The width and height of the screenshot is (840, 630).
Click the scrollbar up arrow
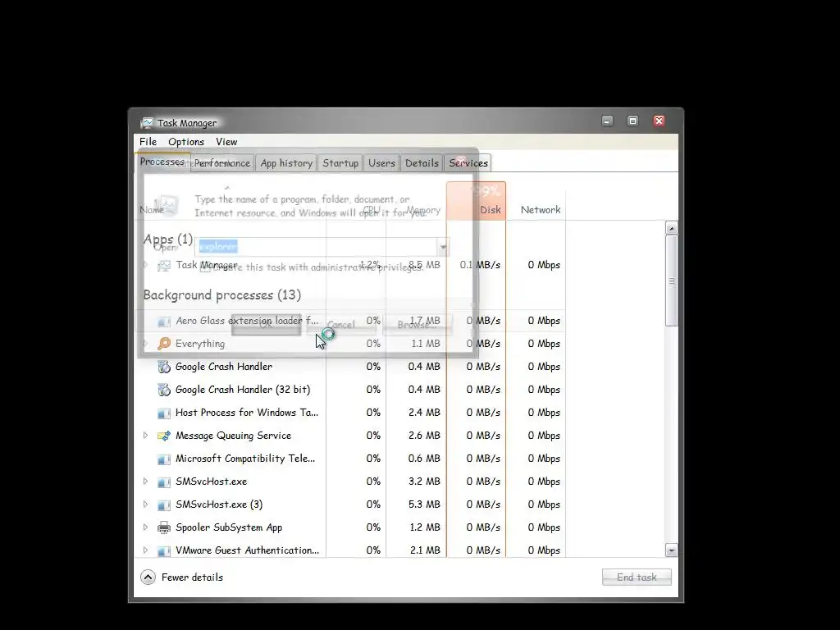[671, 228]
